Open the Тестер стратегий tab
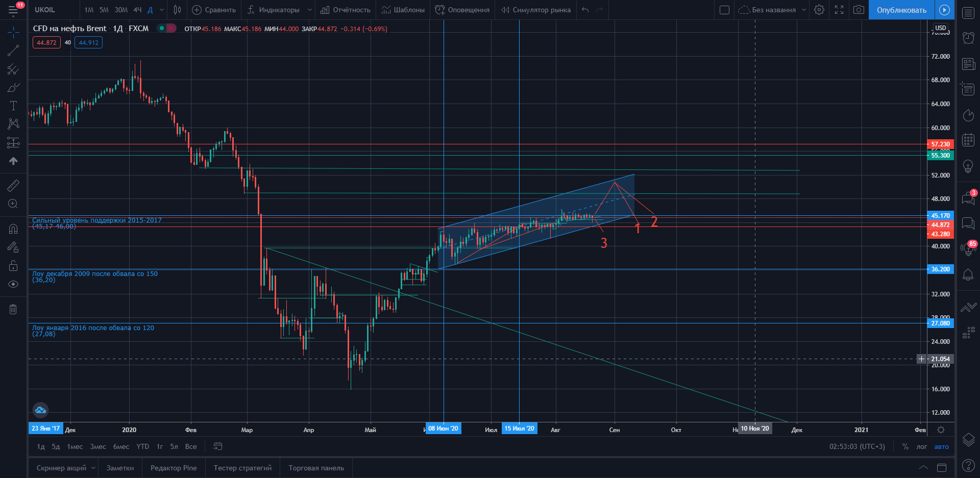 (242, 468)
